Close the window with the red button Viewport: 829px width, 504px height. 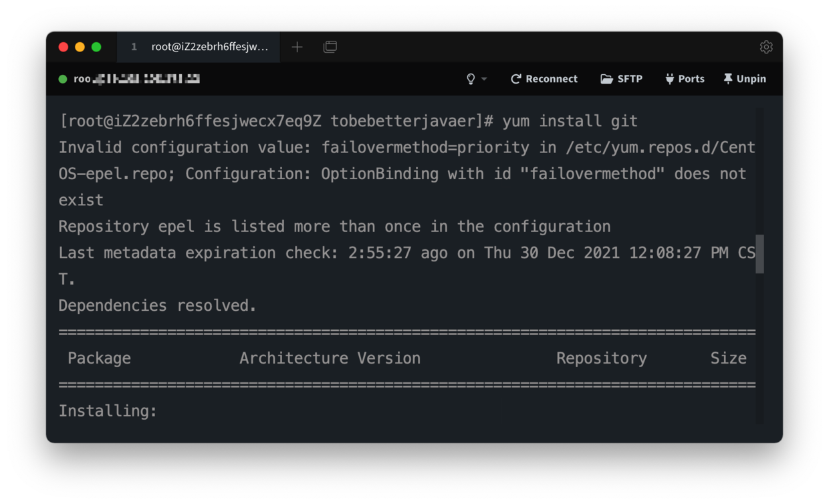pos(64,47)
